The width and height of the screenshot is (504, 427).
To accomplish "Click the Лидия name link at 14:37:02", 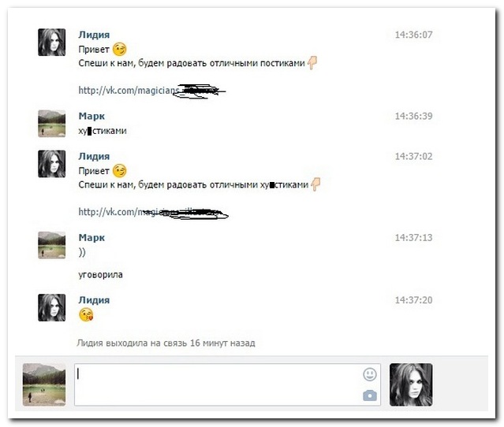I will point(94,156).
